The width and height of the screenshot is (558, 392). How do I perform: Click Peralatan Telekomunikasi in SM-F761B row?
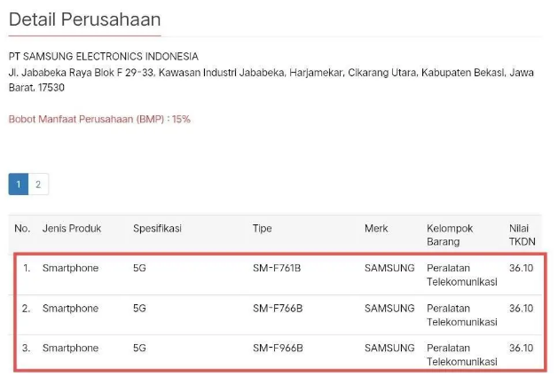(462, 275)
